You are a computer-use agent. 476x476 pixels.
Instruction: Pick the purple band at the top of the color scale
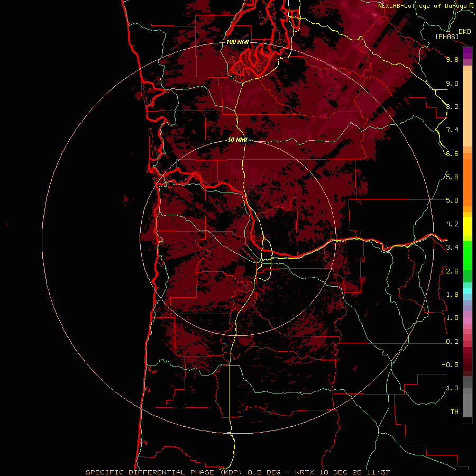click(x=467, y=53)
